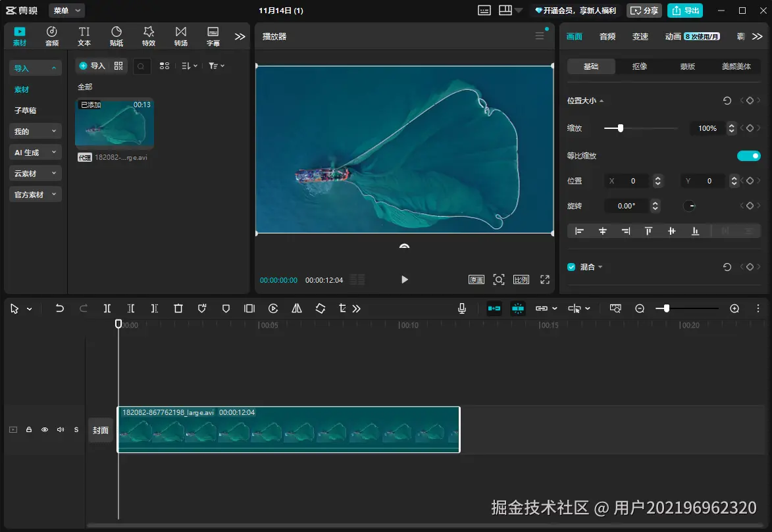Click the undo arrow in timeline toolbar
Image resolution: width=772 pixels, height=532 pixels.
click(x=60, y=308)
